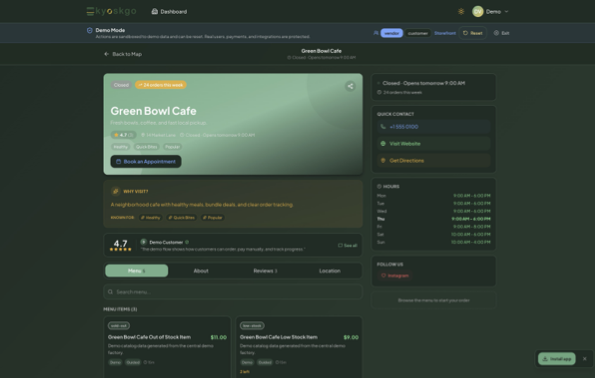595x378 pixels.
Task: Click the 14 Market Lane address
Action: 158,135
